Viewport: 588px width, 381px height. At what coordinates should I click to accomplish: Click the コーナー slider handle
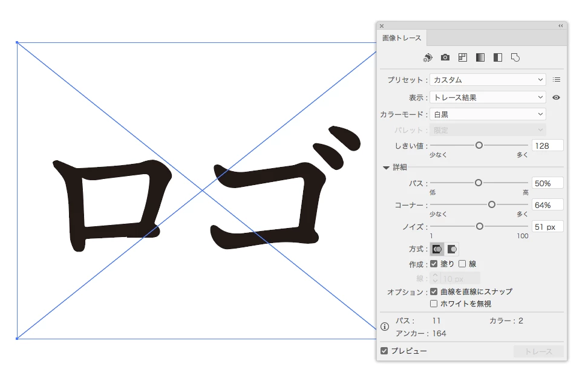coord(492,204)
